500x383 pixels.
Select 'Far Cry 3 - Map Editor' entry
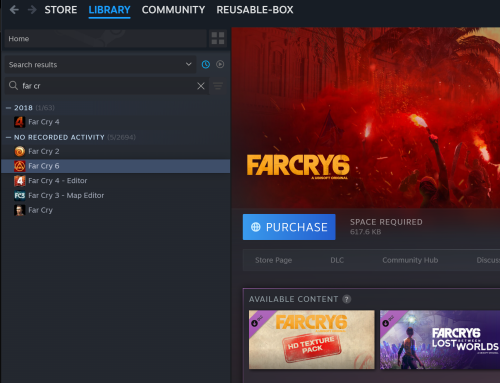point(116,195)
